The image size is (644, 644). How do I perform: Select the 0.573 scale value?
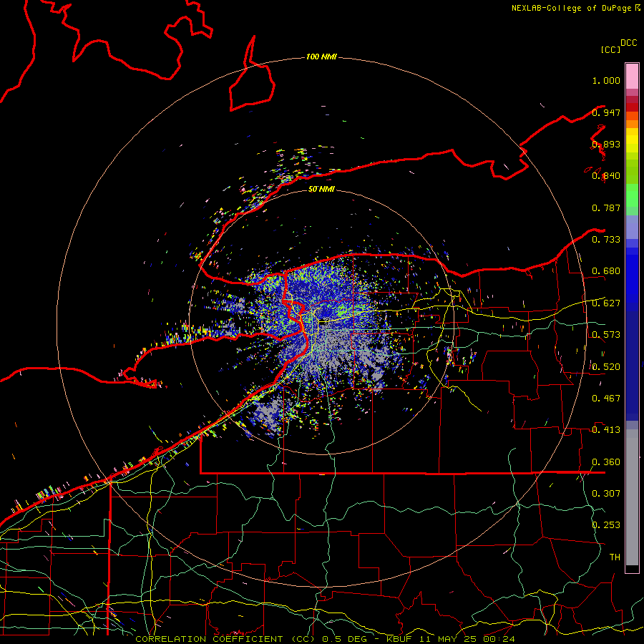[606, 335]
